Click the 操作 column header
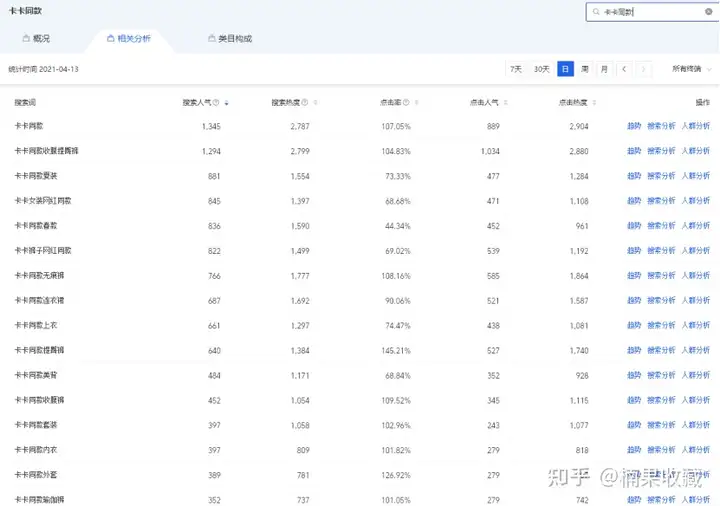Image resolution: width=720 pixels, height=506 pixels. pyautogui.click(x=703, y=102)
